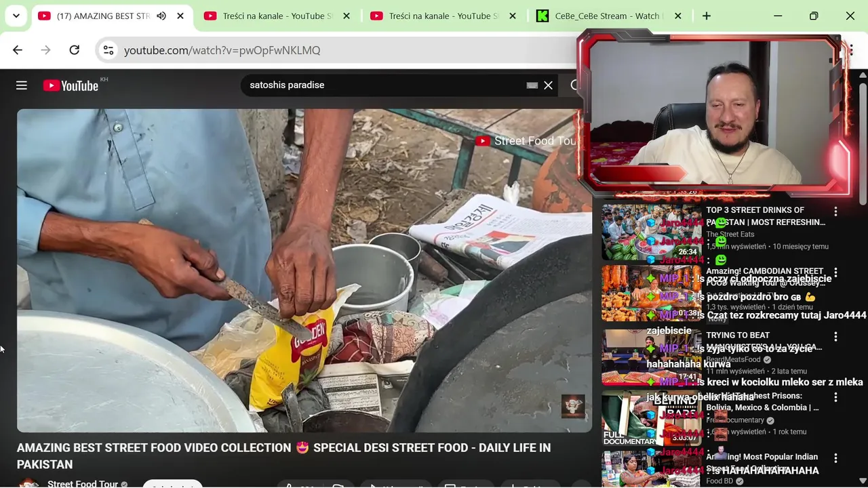The width and height of the screenshot is (868, 488).
Task: Switch to the CeBe_CeBe Stream tab
Action: click(609, 16)
